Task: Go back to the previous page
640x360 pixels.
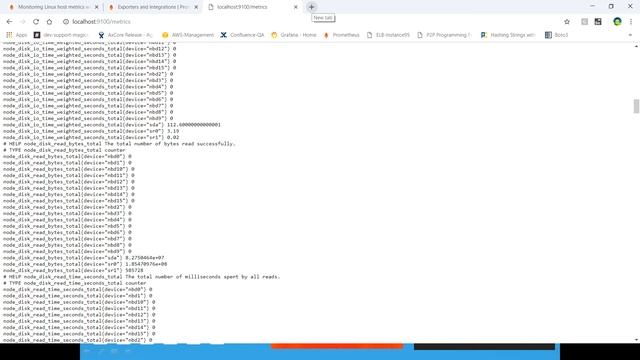Action: click(9, 22)
